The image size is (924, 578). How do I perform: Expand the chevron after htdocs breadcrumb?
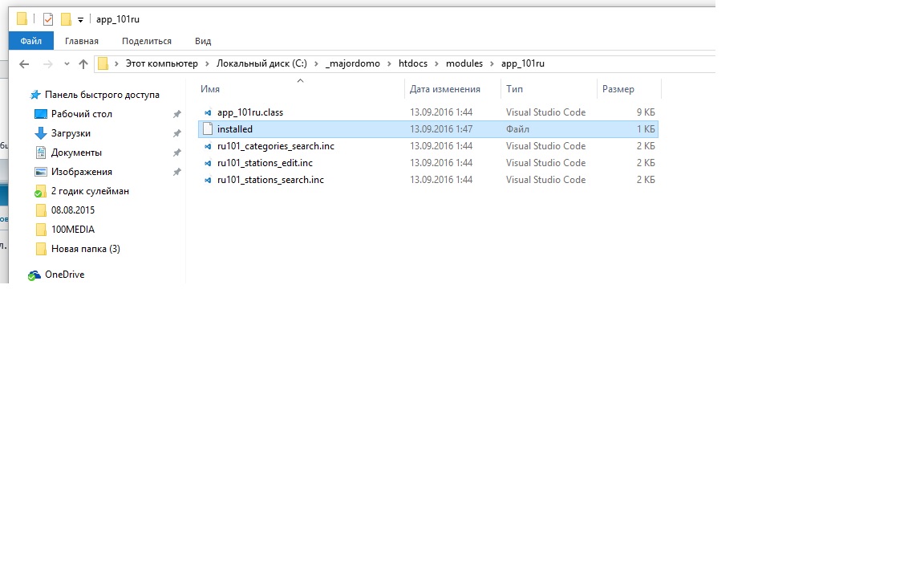pyautogui.click(x=436, y=63)
